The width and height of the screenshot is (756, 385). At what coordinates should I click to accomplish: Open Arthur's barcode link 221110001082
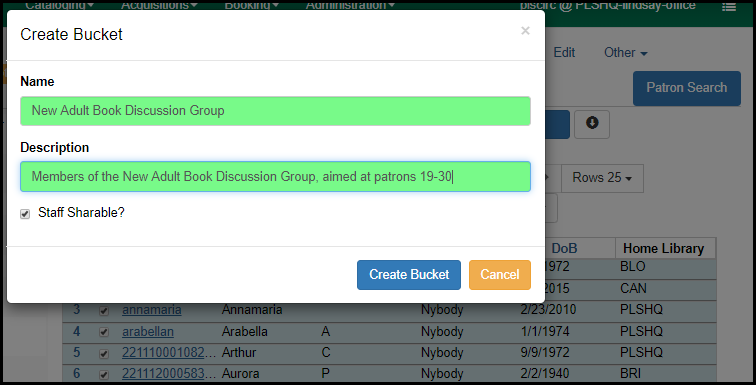click(169, 353)
